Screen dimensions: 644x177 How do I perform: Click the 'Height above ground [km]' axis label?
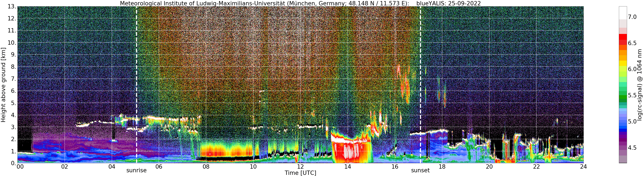3,85
